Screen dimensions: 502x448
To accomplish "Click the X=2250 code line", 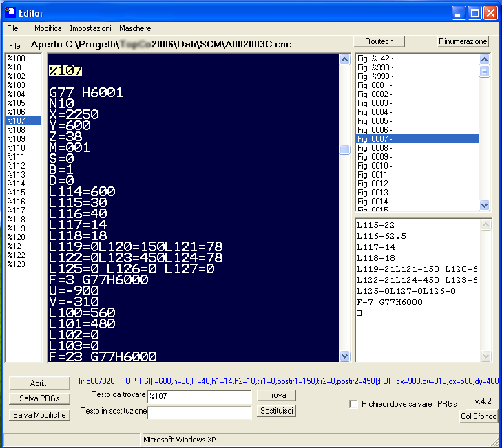I will coord(74,114).
